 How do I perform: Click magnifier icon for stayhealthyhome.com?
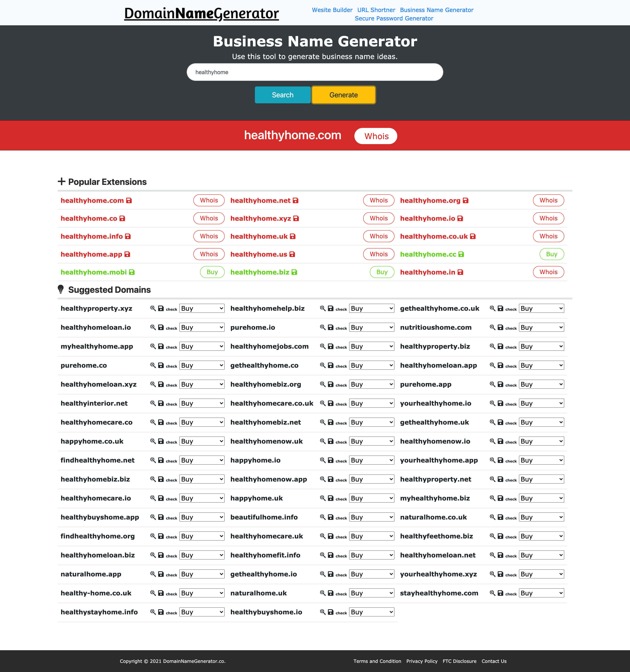point(492,593)
